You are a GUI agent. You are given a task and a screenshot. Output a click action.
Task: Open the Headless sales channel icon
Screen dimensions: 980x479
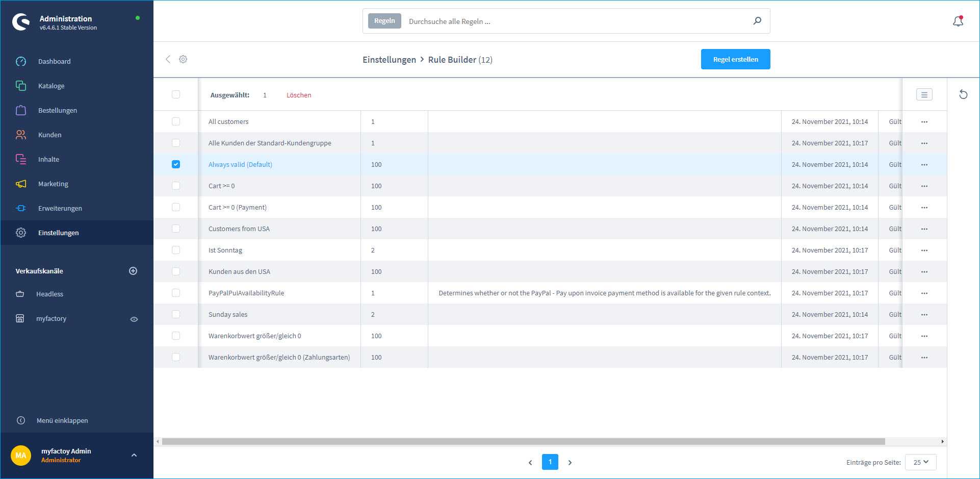(x=20, y=294)
